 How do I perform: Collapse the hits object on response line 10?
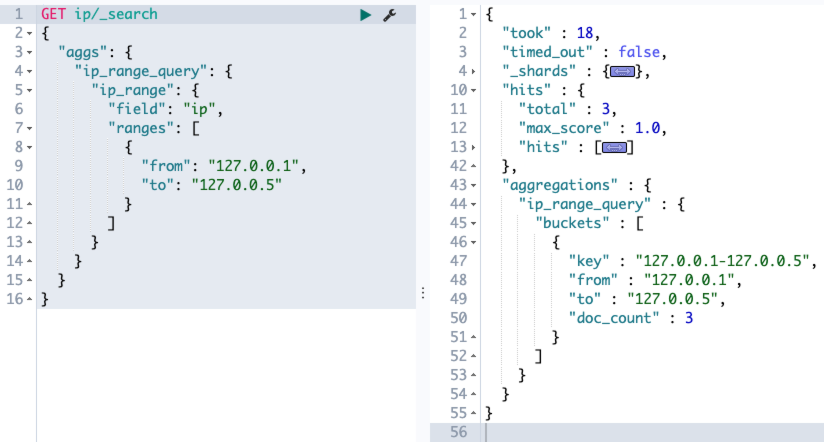tap(473, 90)
